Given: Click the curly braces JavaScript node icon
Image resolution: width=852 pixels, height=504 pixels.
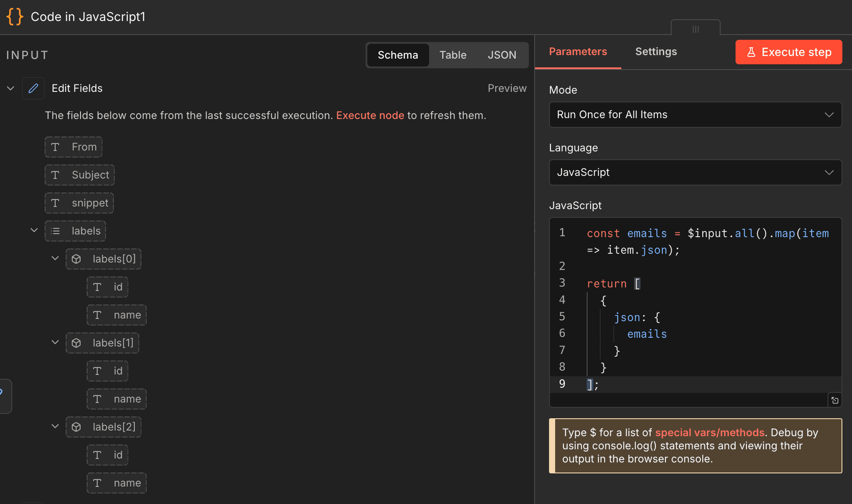Looking at the screenshot, I should click(x=14, y=17).
